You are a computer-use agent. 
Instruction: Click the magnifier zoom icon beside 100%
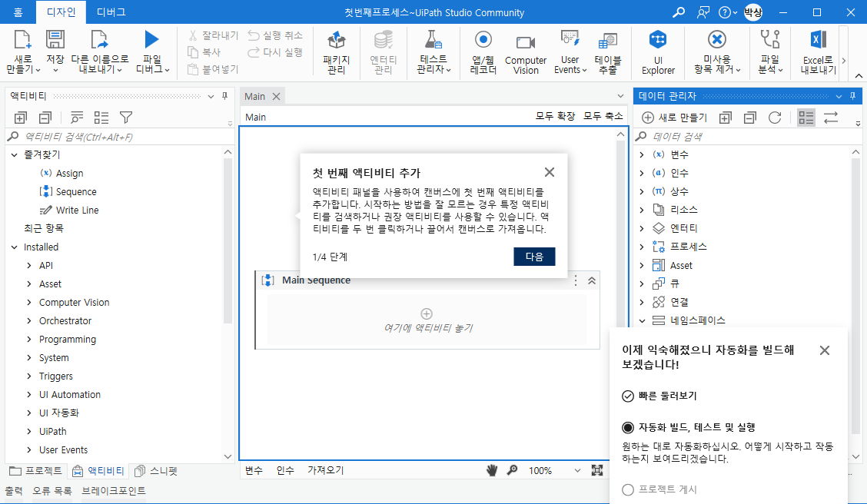(x=513, y=470)
